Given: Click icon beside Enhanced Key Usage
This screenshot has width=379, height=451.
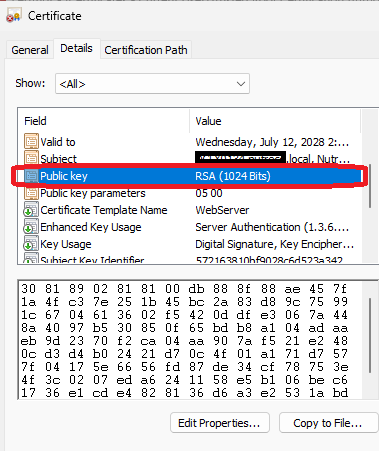Looking at the screenshot, I should pos(31,227).
